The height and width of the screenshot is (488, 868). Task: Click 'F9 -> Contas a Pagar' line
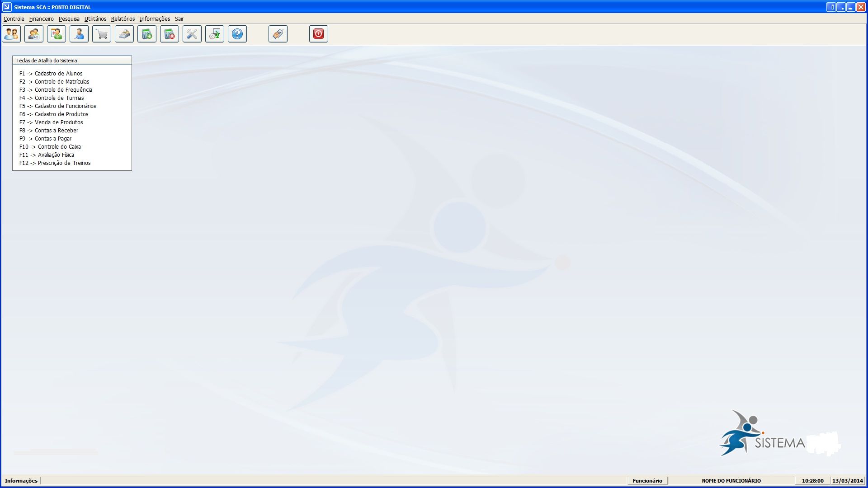point(45,139)
